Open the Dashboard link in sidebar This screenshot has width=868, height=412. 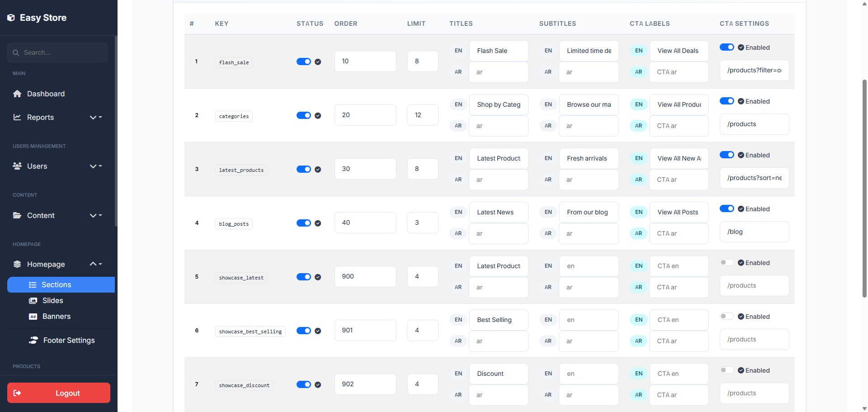(46, 94)
